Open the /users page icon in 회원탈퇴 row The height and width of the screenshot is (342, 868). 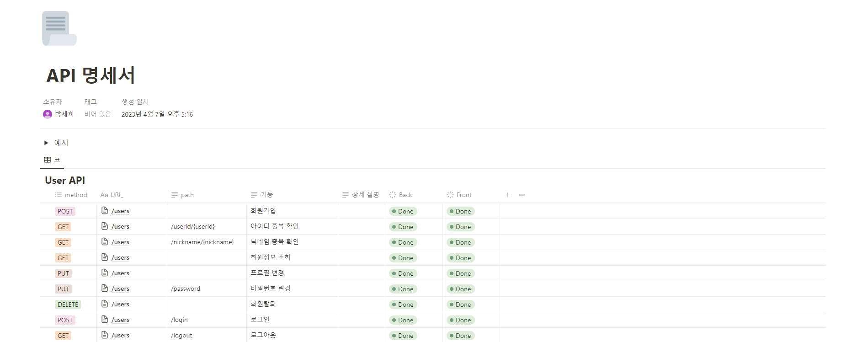[105, 304]
